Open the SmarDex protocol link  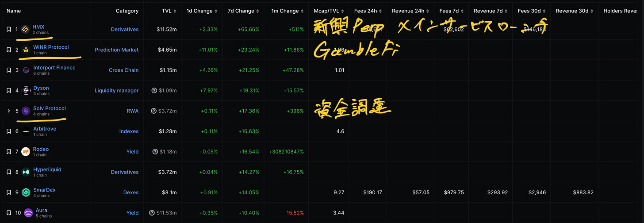pyautogui.click(x=44, y=190)
